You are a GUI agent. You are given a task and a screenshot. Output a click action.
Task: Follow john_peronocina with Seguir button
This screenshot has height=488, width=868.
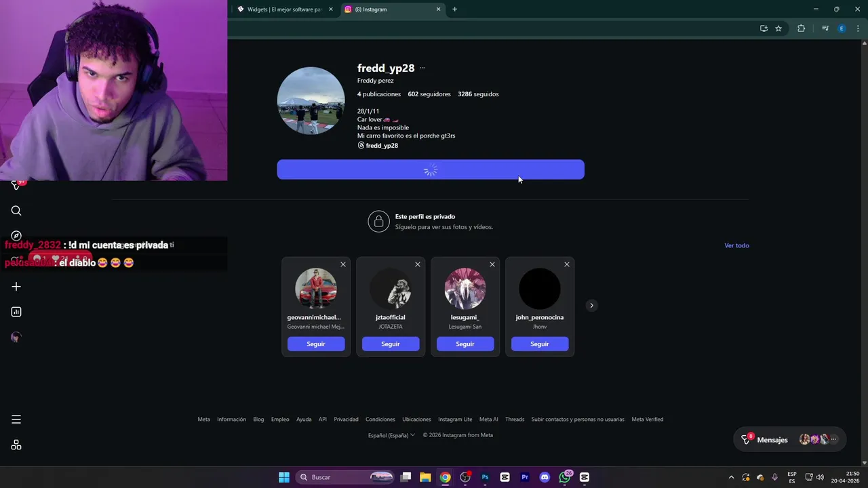click(540, 344)
